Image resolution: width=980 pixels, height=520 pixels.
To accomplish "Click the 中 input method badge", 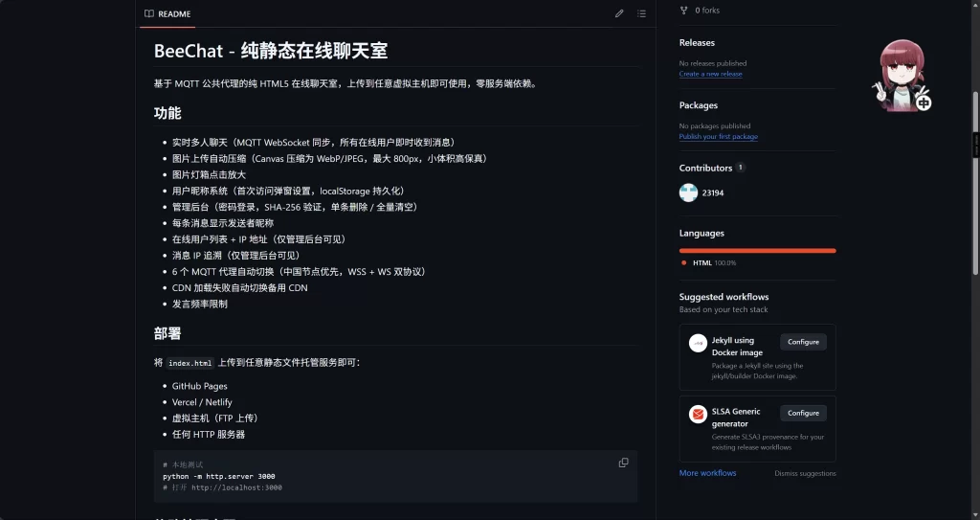I will pyautogui.click(x=924, y=102).
